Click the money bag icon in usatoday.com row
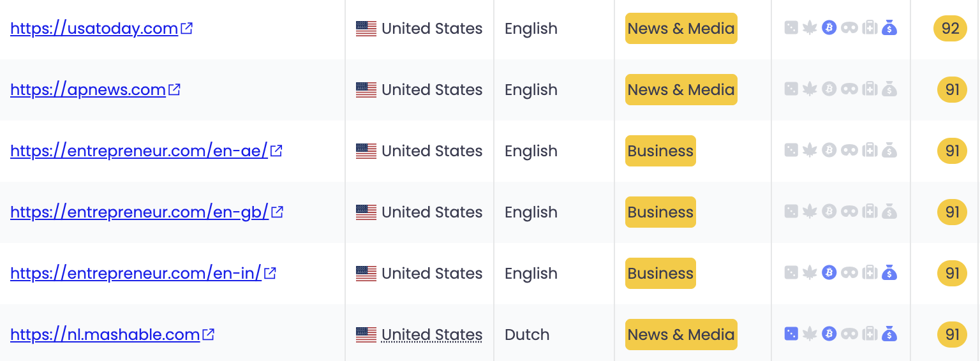 889,27
